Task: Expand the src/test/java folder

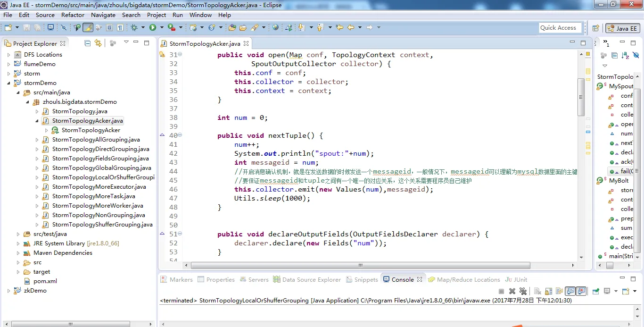Action: coord(18,234)
